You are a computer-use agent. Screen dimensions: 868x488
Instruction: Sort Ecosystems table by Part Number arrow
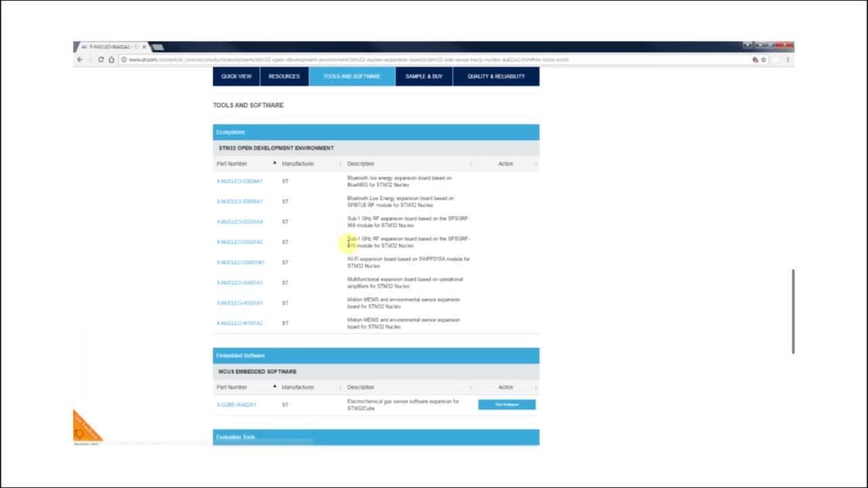[x=275, y=163]
